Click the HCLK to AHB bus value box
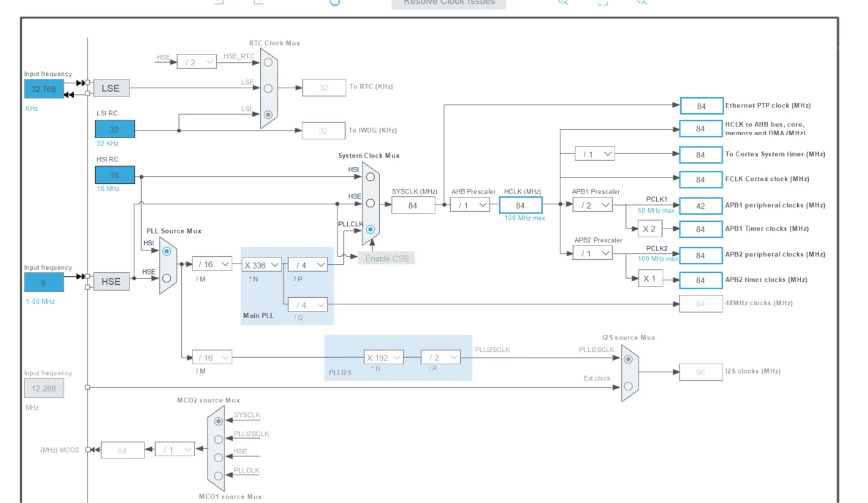Viewport: 868px width, 503px height. 701,129
